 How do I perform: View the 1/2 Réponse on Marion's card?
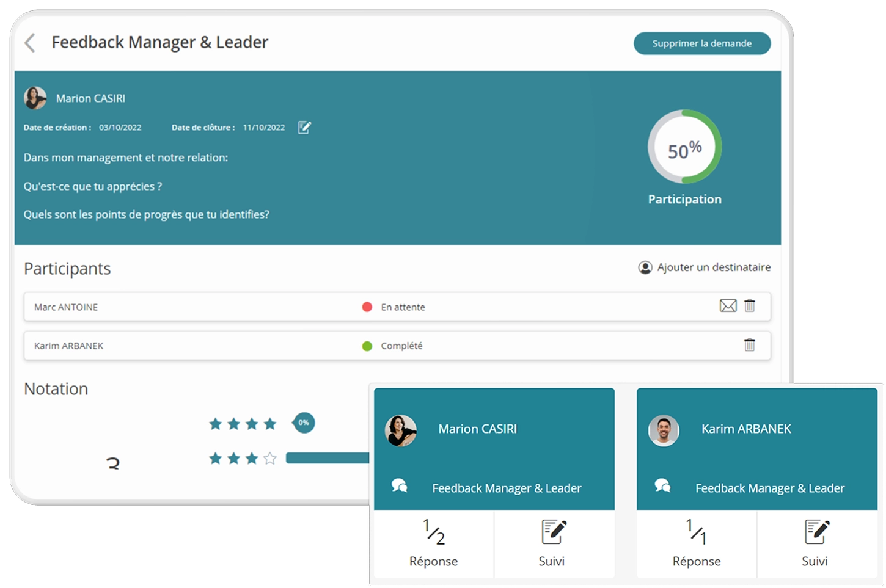434,543
